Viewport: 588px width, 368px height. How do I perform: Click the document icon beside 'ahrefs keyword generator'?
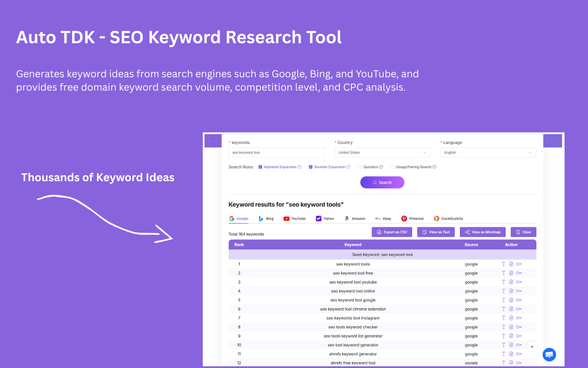click(511, 354)
